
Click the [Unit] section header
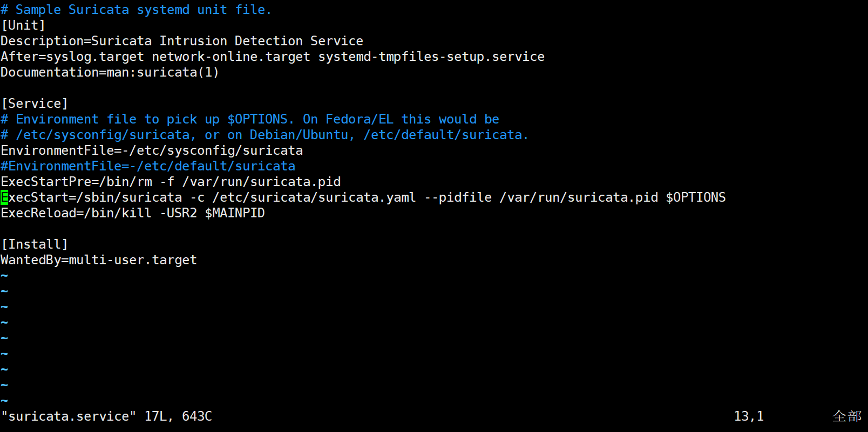pos(23,25)
